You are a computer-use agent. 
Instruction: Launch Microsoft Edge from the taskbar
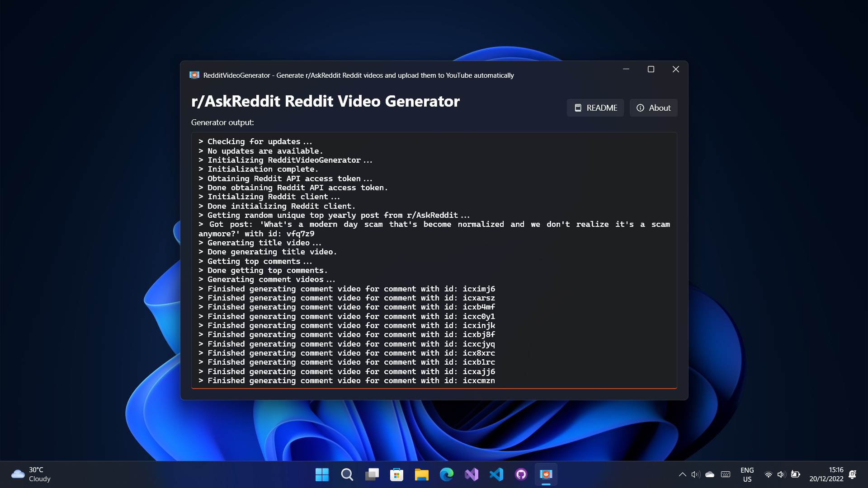(x=447, y=474)
